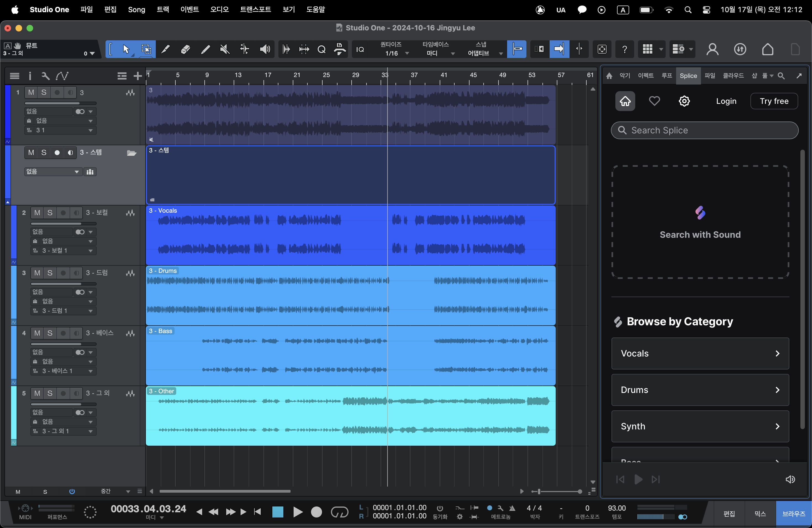Screen dimensions: 812x528
Task: Mute track 1 named 3
Action: [x=31, y=92]
